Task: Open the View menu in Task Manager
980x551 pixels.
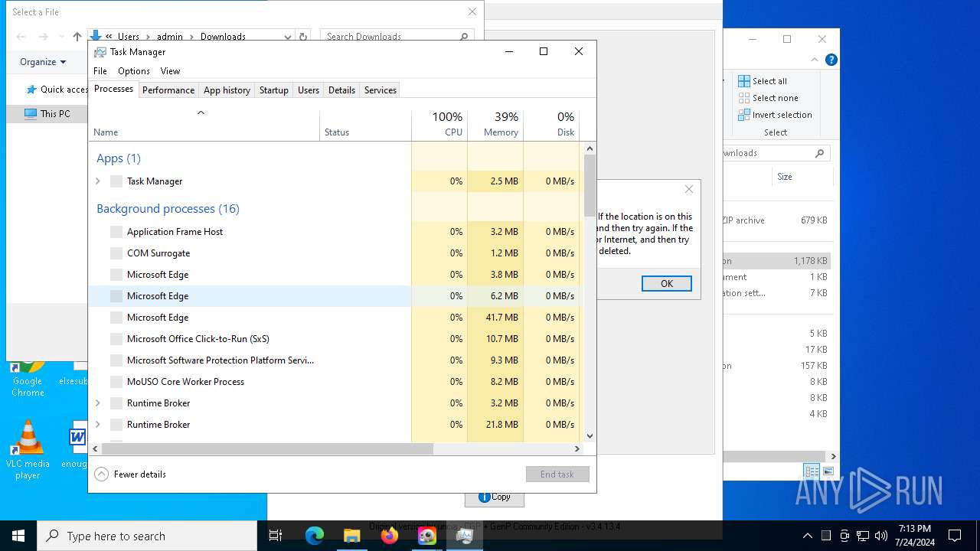Action: 170,70
